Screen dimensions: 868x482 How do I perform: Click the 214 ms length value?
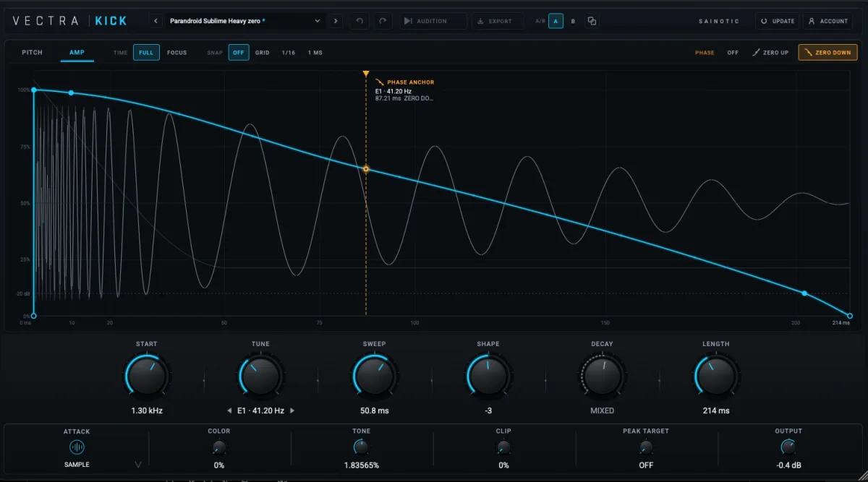coord(716,410)
